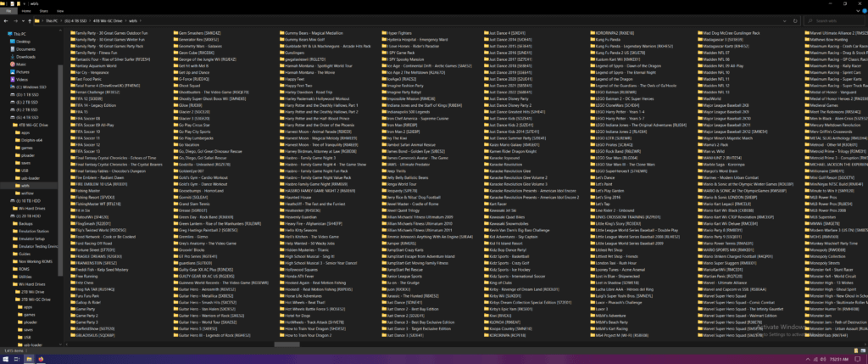The width and height of the screenshot is (868, 364).
Task: Click Grand Slam Tennis folder icon
Action: point(175,204)
